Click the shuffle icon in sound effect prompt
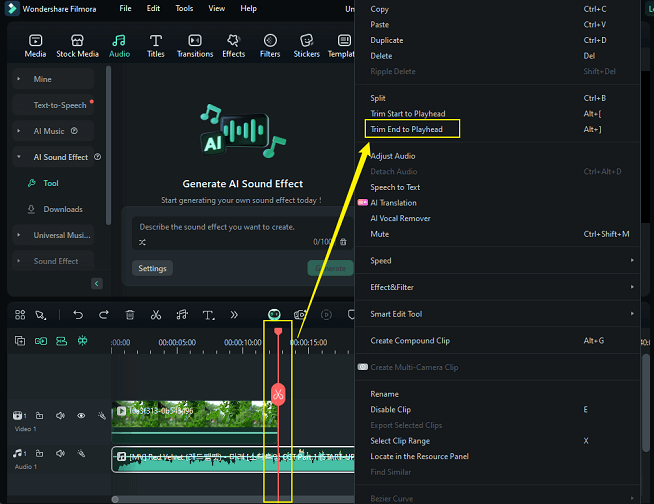654x504 pixels. tap(142, 242)
